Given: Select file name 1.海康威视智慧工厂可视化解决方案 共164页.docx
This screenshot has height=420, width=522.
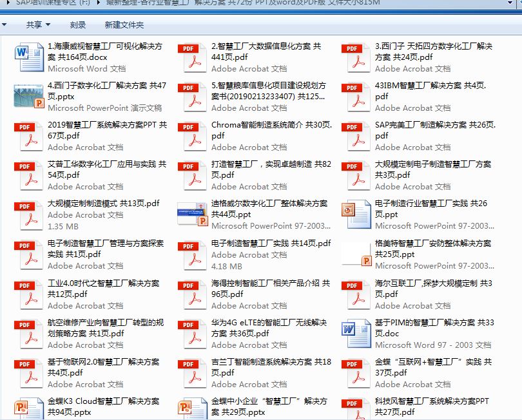Looking at the screenshot, I should coord(105,52).
